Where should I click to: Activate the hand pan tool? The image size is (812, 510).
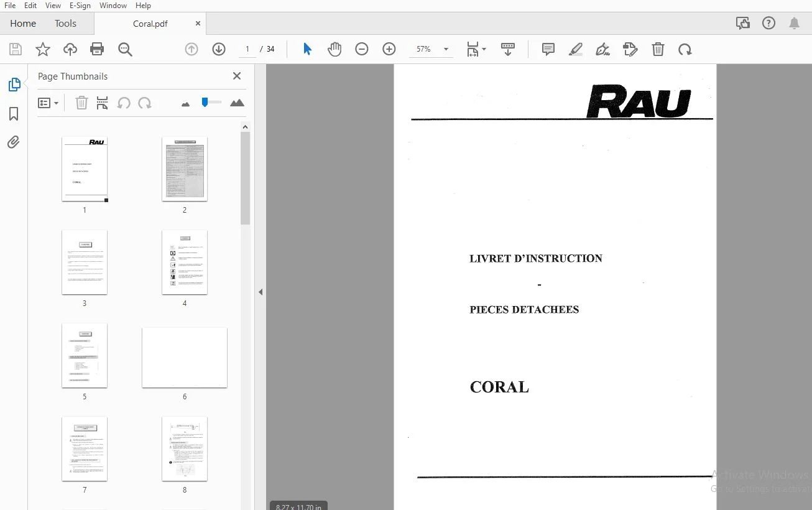click(x=334, y=49)
